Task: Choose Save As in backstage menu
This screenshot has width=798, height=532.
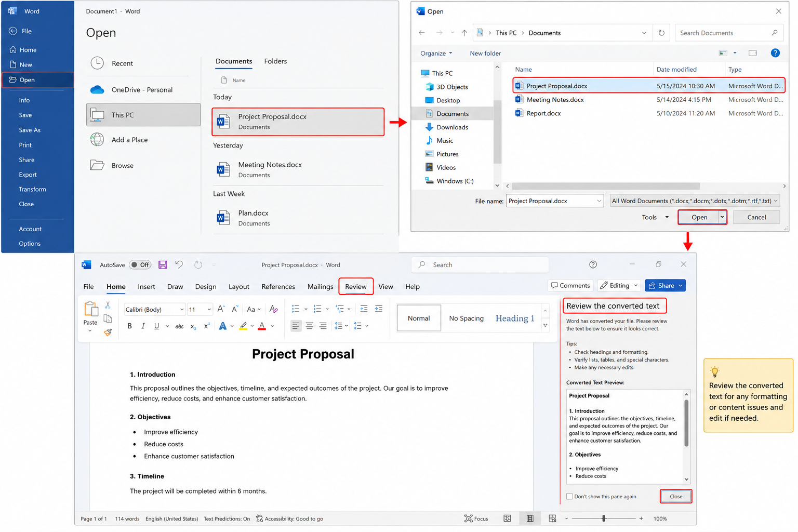Action: tap(30, 130)
